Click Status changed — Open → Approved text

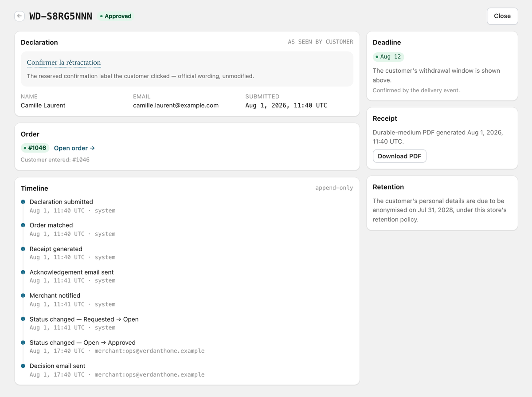(x=82, y=342)
